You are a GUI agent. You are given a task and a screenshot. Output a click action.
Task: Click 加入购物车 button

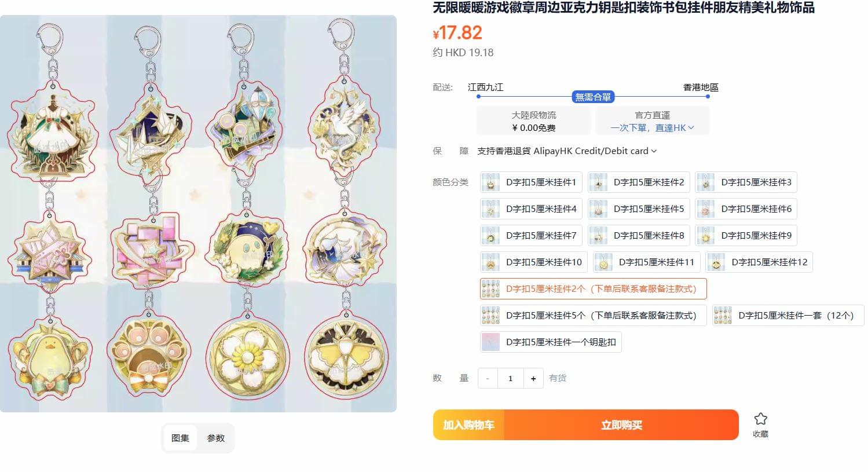coord(468,425)
